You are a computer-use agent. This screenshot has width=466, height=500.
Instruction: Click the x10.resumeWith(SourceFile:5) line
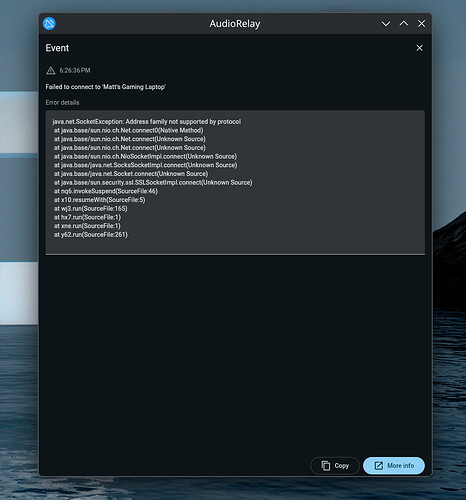tap(100, 200)
